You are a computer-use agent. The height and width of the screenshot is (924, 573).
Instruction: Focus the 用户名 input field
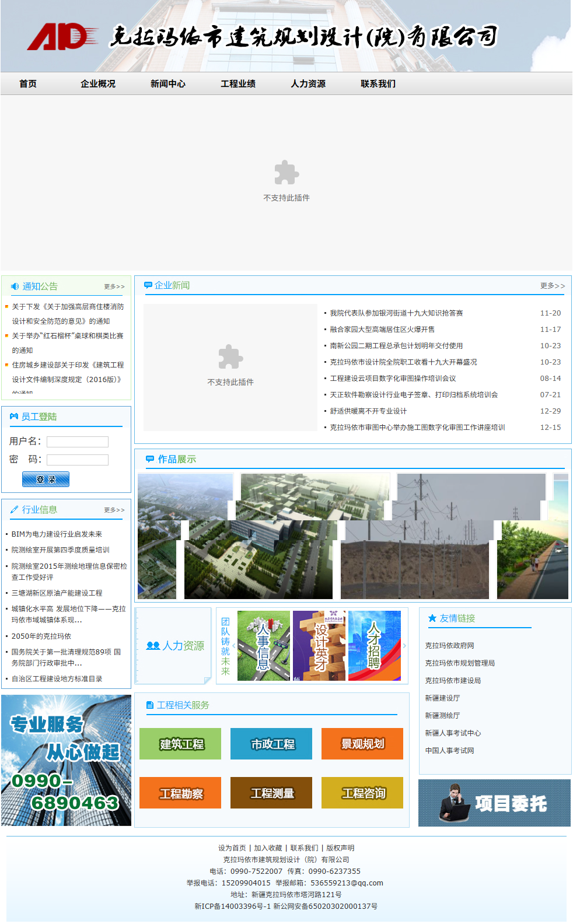pos(78,442)
